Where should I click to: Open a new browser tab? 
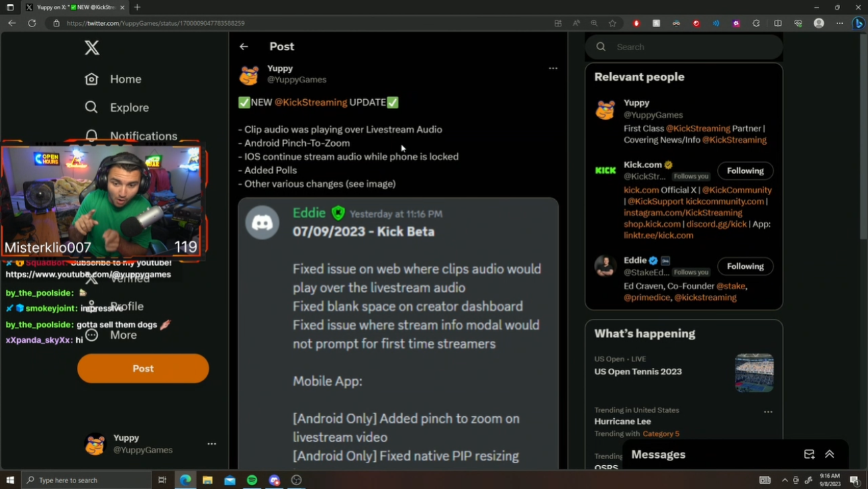coord(137,7)
